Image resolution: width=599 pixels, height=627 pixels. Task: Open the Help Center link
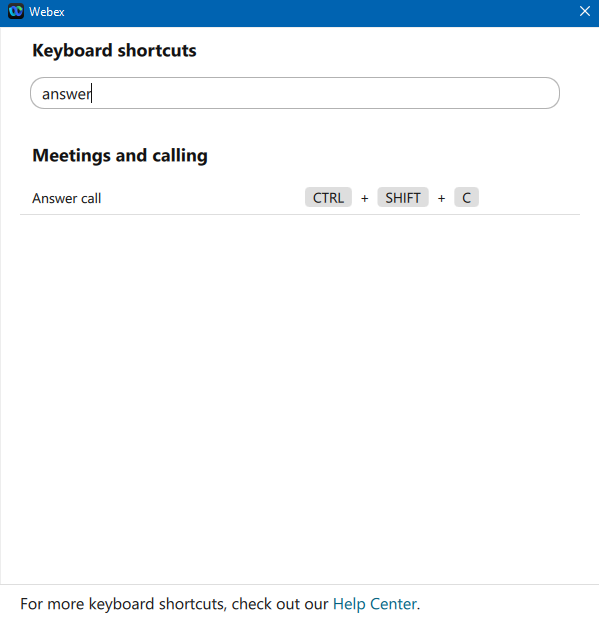[x=375, y=604]
